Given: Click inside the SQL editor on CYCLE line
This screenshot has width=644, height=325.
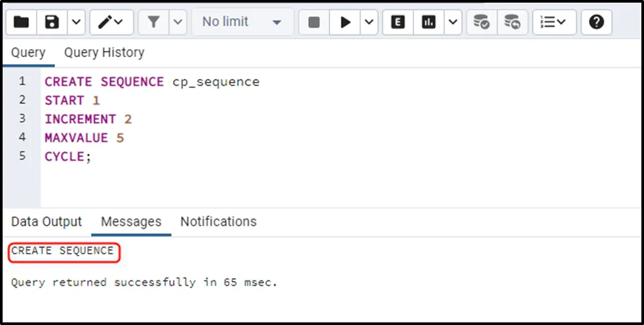Looking at the screenshot, I should 65,157.
